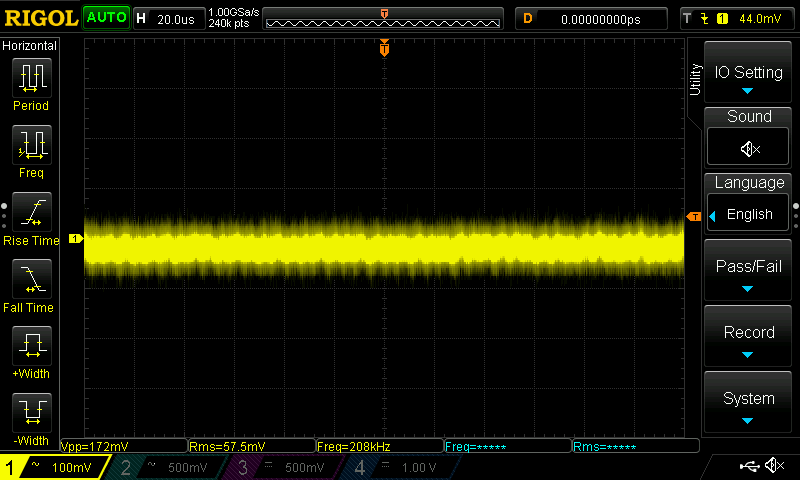The width and height of the screenshot is (800, 480).
Task: Open the Pass/Fail submenu
Action: point(749,272)
